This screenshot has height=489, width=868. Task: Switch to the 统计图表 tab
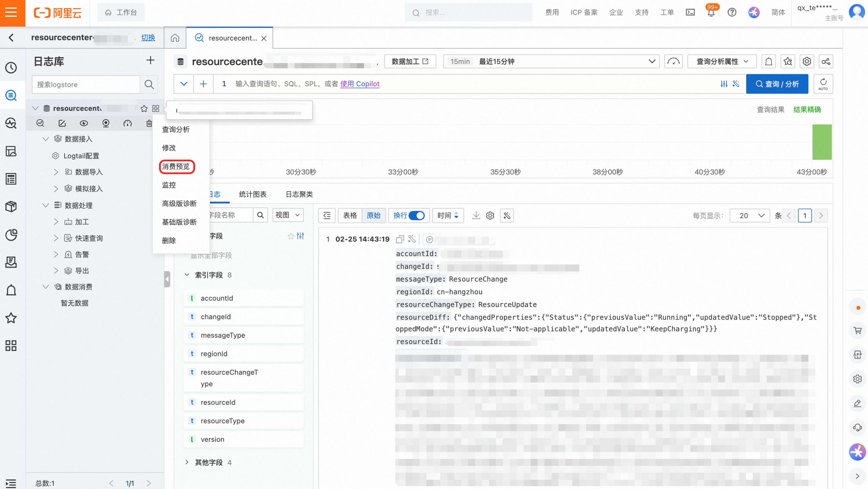[252, 194]
